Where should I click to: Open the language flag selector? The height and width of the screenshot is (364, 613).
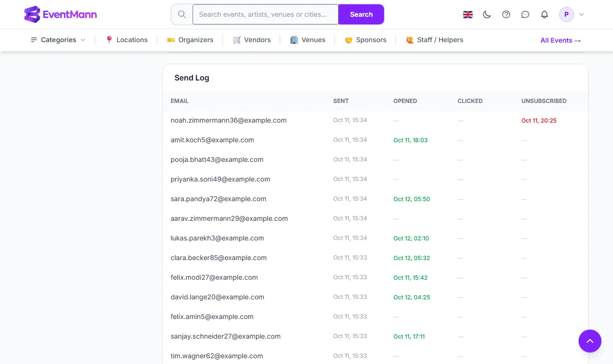point(468,14)
